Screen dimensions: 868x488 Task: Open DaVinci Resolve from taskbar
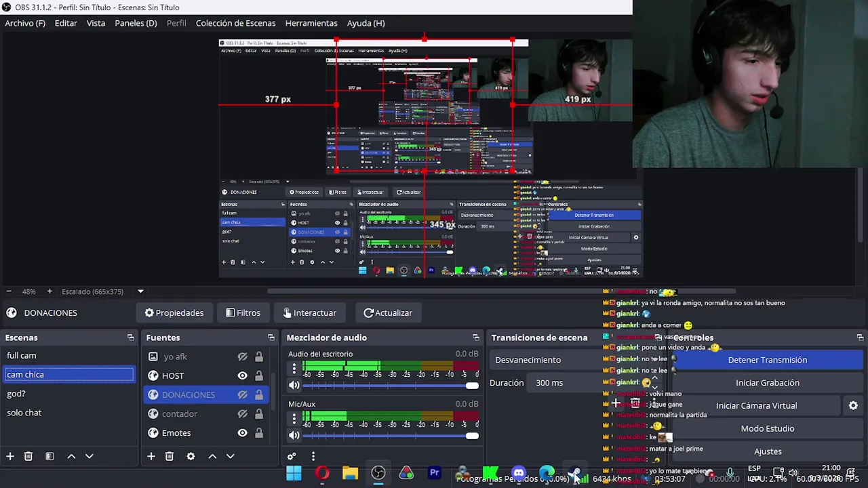462,473
